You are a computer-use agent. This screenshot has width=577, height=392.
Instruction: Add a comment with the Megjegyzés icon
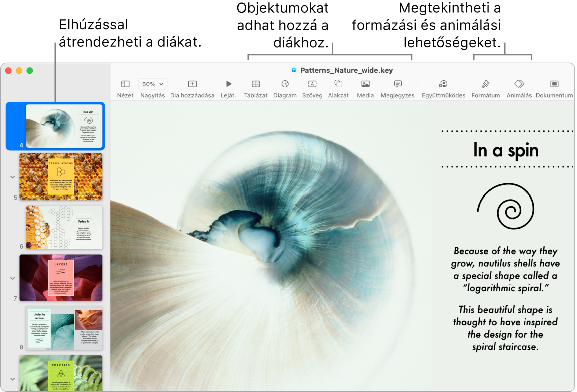point(397,86)
